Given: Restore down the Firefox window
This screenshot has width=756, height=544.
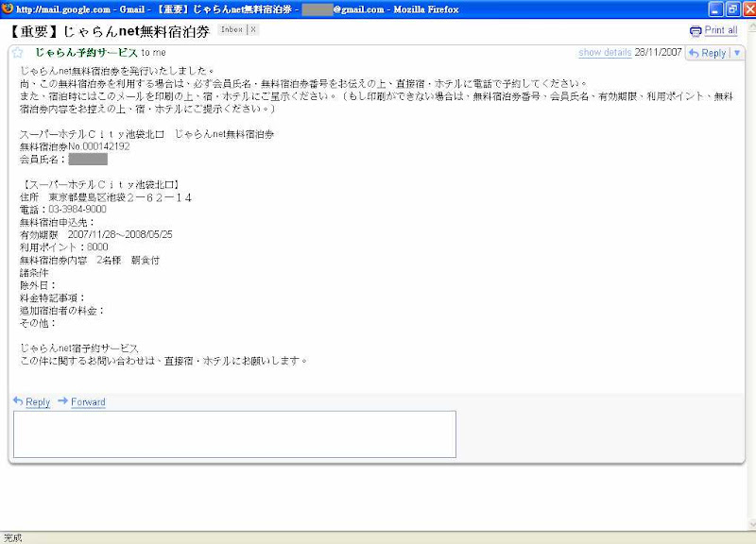Looking at the screenshot, I should [732, 9].
